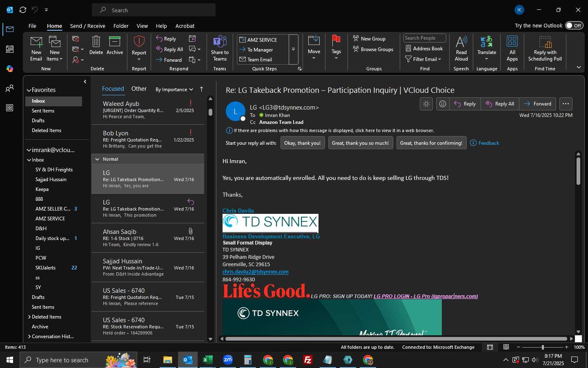This screenshot has height=368, width=588.
Task: Click the Undo icon in title bar
Action: (35, 10)
